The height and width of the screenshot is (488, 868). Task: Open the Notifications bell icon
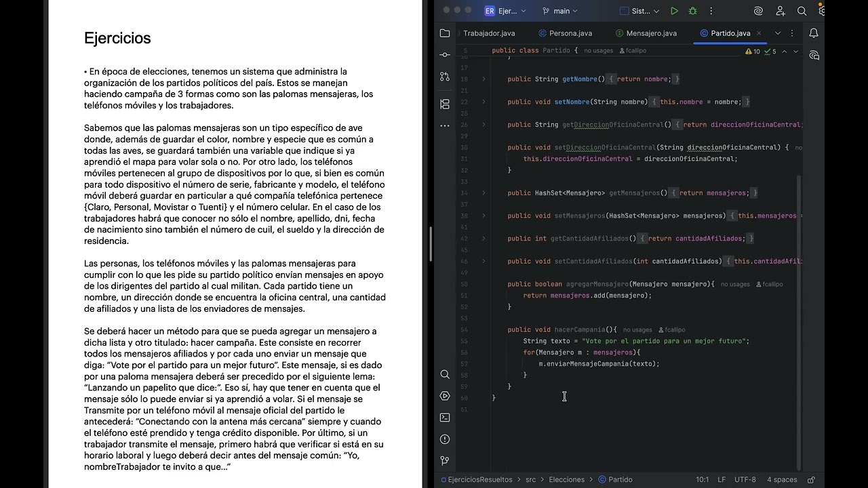(814, 33)
